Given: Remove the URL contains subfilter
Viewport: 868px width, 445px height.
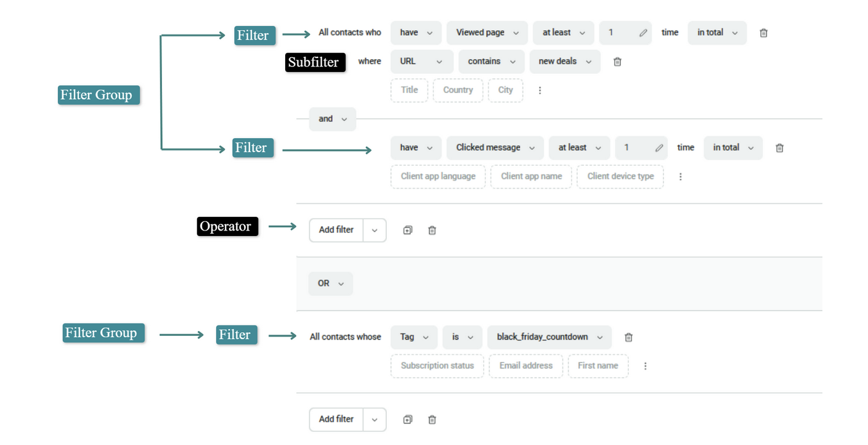Looking at the screenshot, I should tap(617, 61).
